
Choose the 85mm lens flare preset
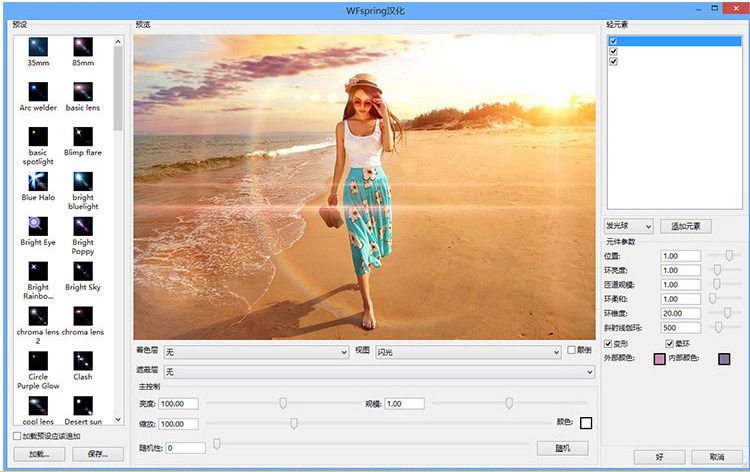click(83, 47)
